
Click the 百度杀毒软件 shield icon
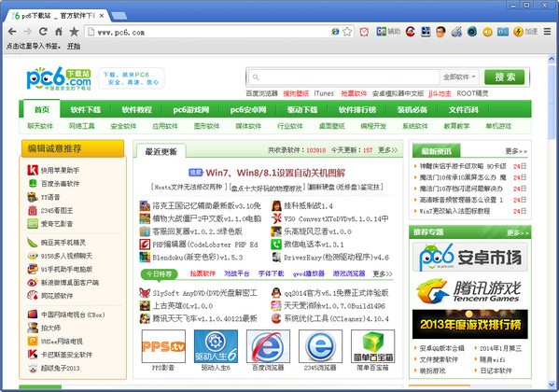click(33, 183)
